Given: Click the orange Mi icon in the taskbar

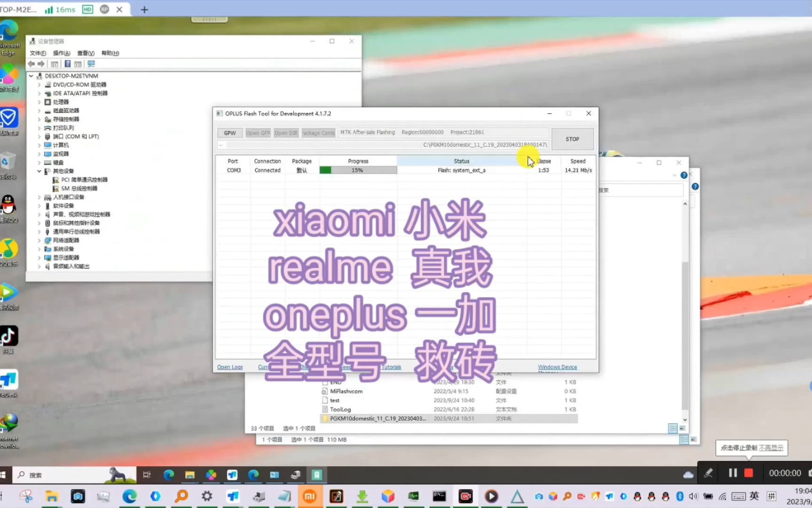Looking at the screenshot, I should click(310, 497).
